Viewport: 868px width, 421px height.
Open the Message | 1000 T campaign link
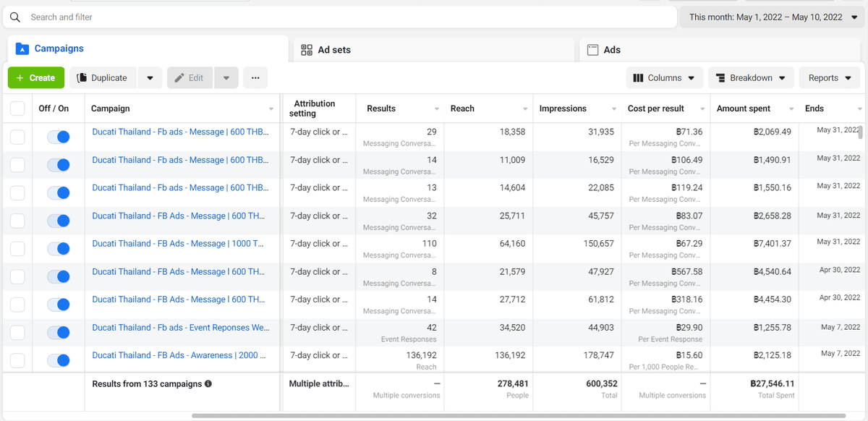[x=178, y=244]
